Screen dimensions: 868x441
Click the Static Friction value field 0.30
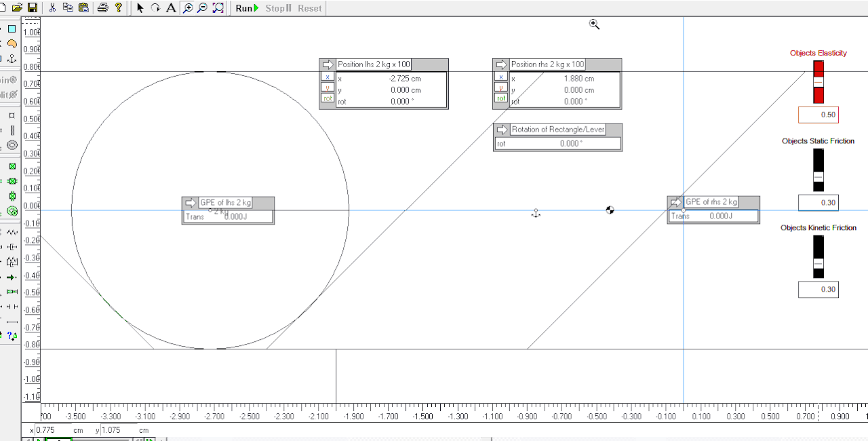click(x=818, y=202)
